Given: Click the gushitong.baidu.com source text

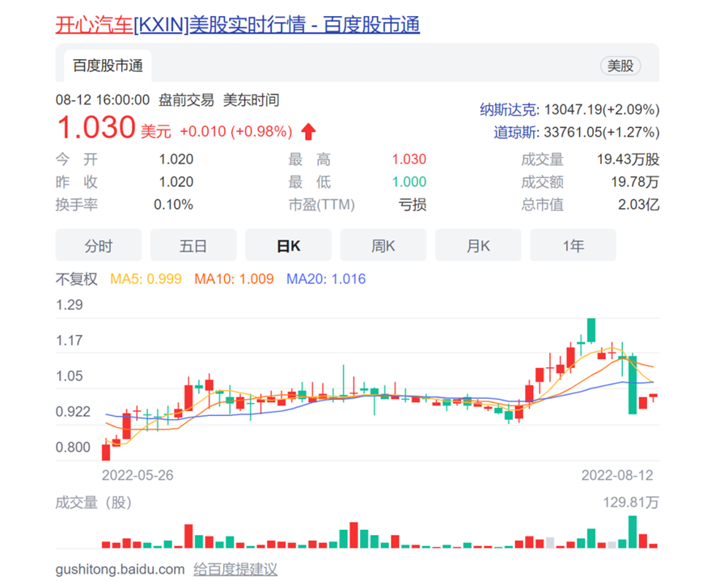Looking at the screenshot, I should coord(120,569).
